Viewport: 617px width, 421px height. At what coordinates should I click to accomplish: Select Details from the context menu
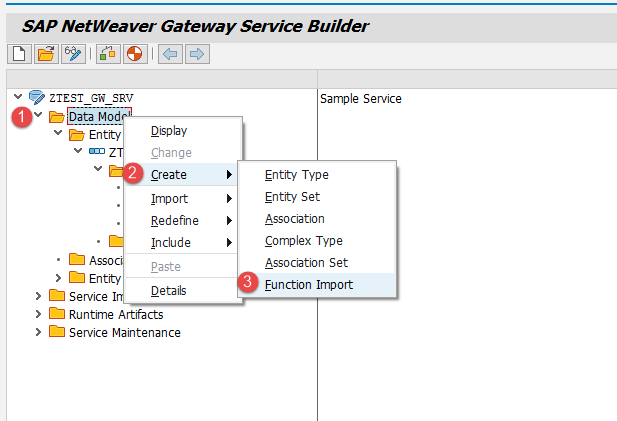(x=168, y=291)
